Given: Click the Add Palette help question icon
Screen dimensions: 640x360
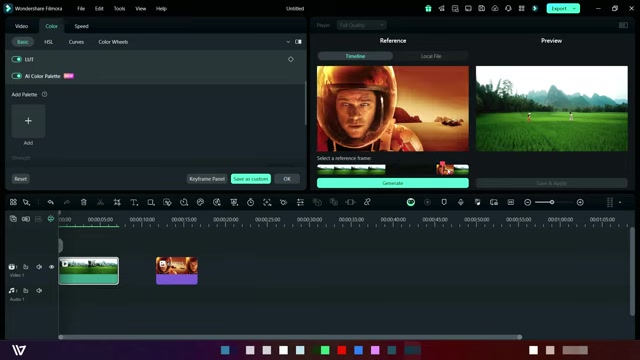Looking at the screenshot, I should click(x=44, y=94).
